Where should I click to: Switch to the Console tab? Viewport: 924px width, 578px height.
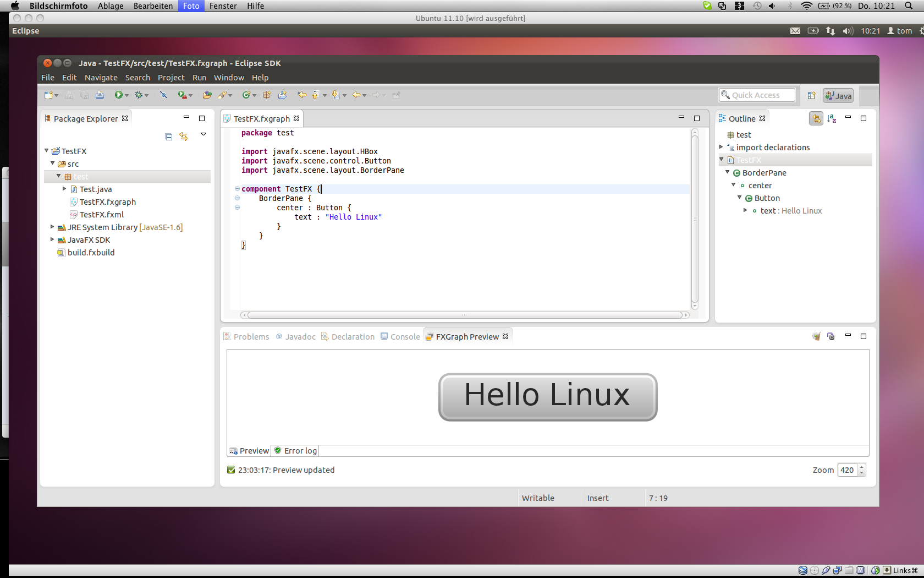coord(405,337)
